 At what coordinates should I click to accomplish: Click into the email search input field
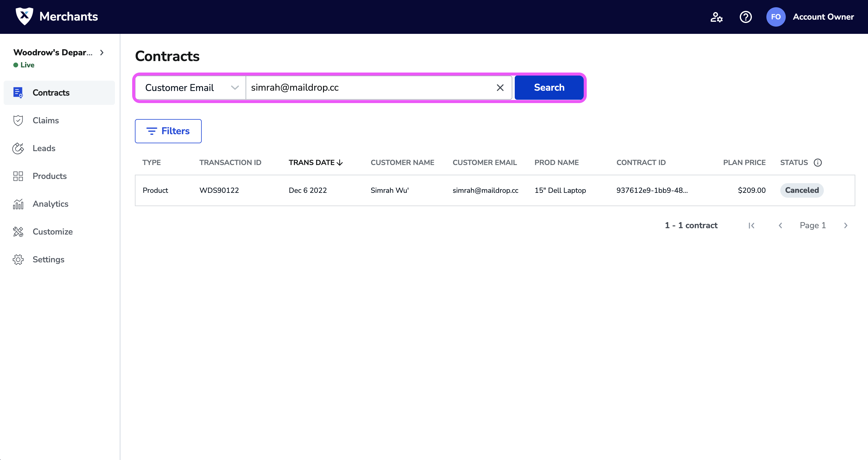point(371,88)
